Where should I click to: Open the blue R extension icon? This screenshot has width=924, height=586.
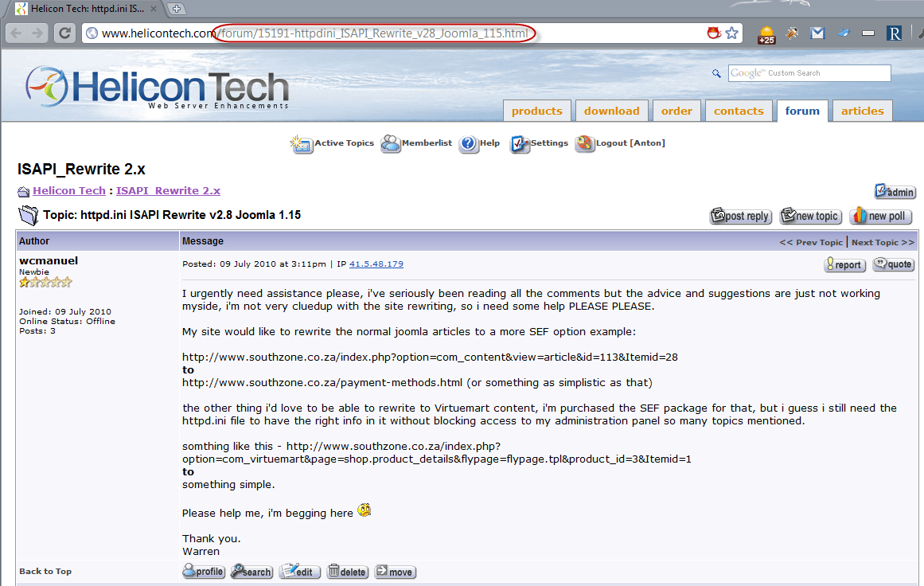click(x=894, y=33)
